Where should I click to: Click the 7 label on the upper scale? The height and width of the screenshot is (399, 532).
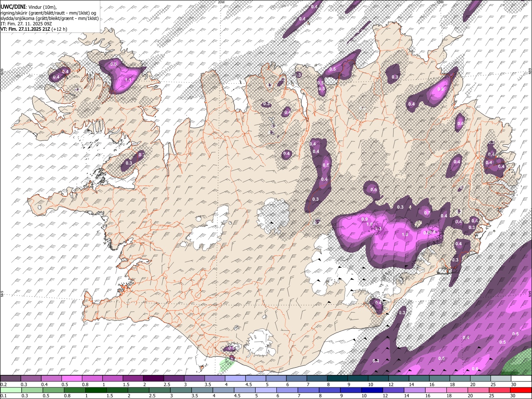[307, 384]
